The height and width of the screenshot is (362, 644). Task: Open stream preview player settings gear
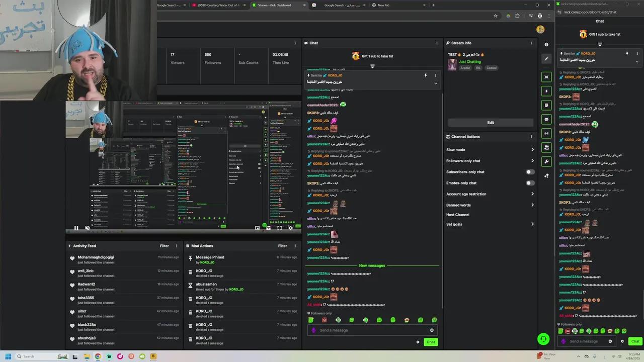[290, 228]
